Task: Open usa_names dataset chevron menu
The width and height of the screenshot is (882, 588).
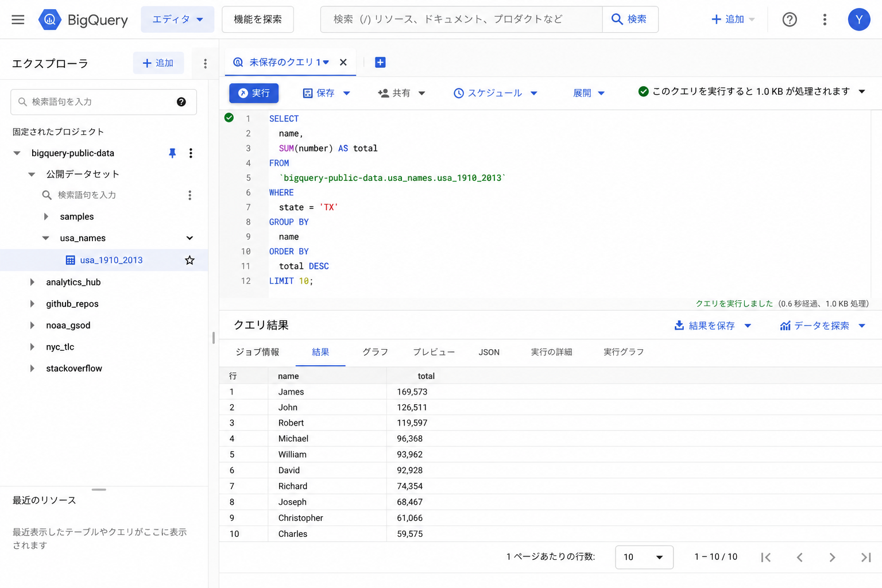Action: tap(189, 238)
